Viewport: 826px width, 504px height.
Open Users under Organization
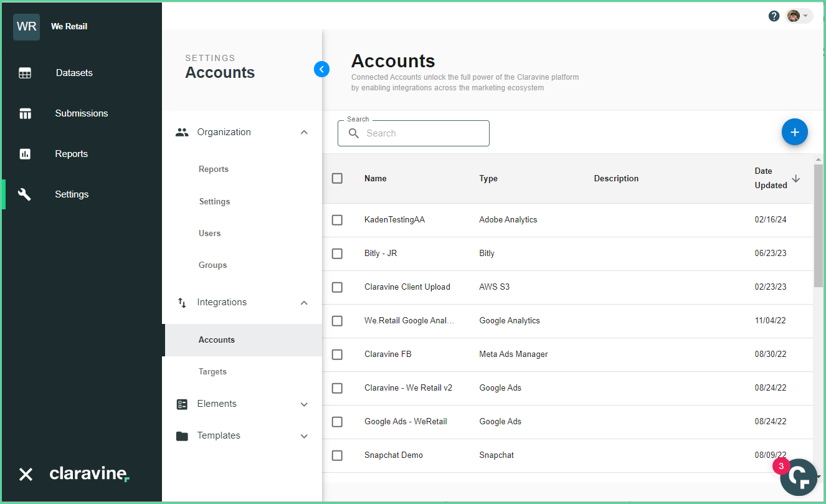pyautogui.click(x=210, y=234)
